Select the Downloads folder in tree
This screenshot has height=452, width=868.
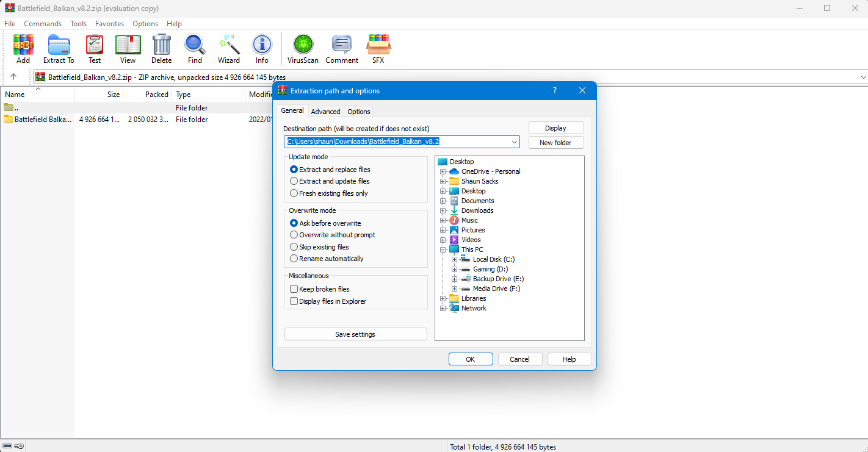click(477, 210)
